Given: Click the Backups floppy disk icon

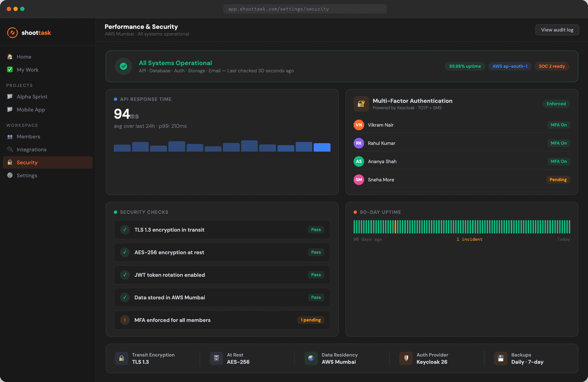Looking at the screenshot, I should (x=501, y=358).
